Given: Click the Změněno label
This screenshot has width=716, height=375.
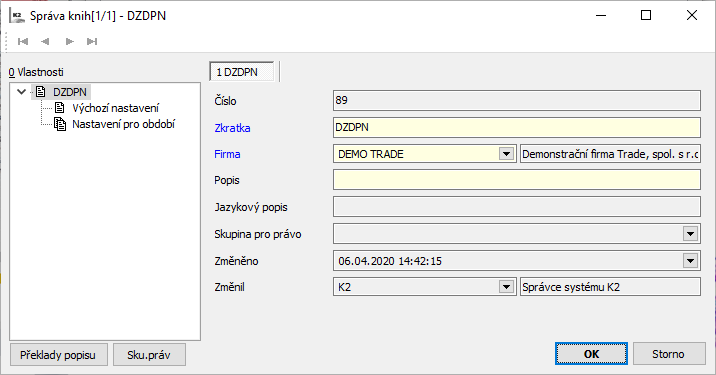Looking at the screenshot, I should point(237,261).
